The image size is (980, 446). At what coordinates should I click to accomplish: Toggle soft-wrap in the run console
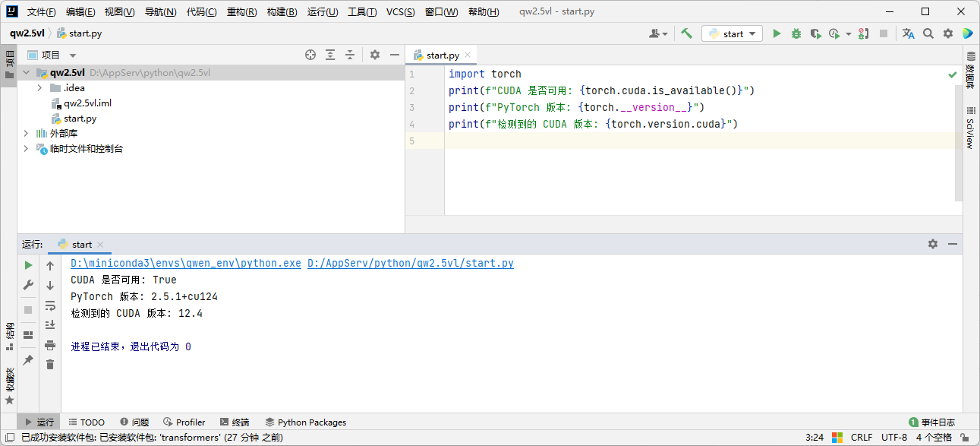[50, 305]
